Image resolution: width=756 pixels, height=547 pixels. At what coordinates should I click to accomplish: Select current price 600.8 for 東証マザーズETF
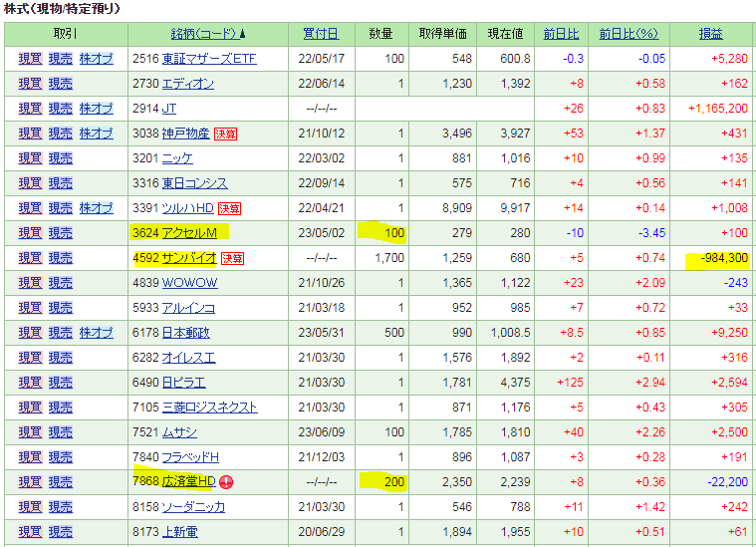[x=515, y=59]
